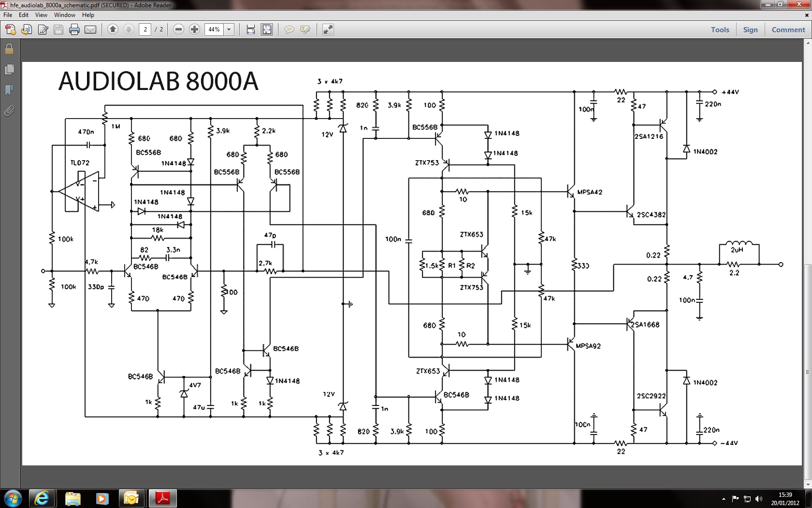Image resolution: width=812 pixels, height=508 pixels.
Task: Show bookmarks panel
Action: point(9,90)
